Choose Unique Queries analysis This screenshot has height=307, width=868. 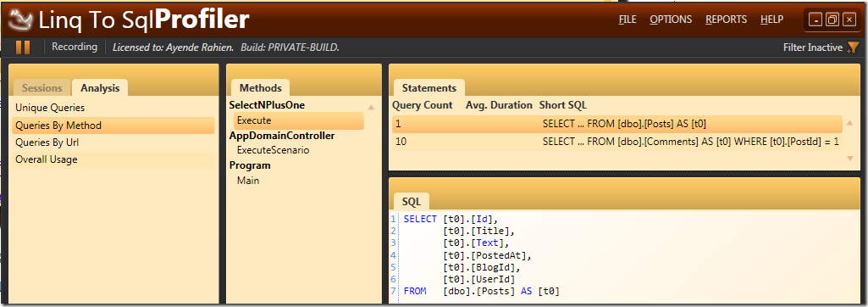[x=113, y=108]
